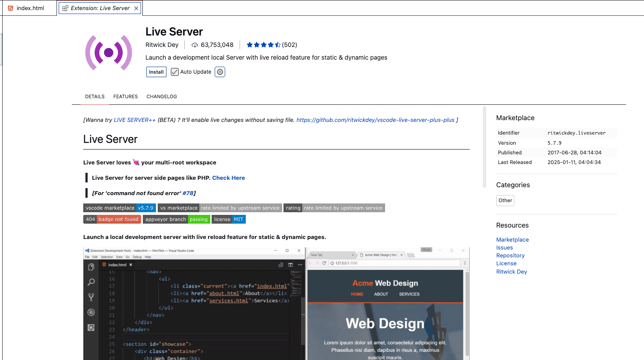This screenshot has width=644, height=360.
Task: Click the ritwickdey.liveserver identifier value
Action: (577, 133)
